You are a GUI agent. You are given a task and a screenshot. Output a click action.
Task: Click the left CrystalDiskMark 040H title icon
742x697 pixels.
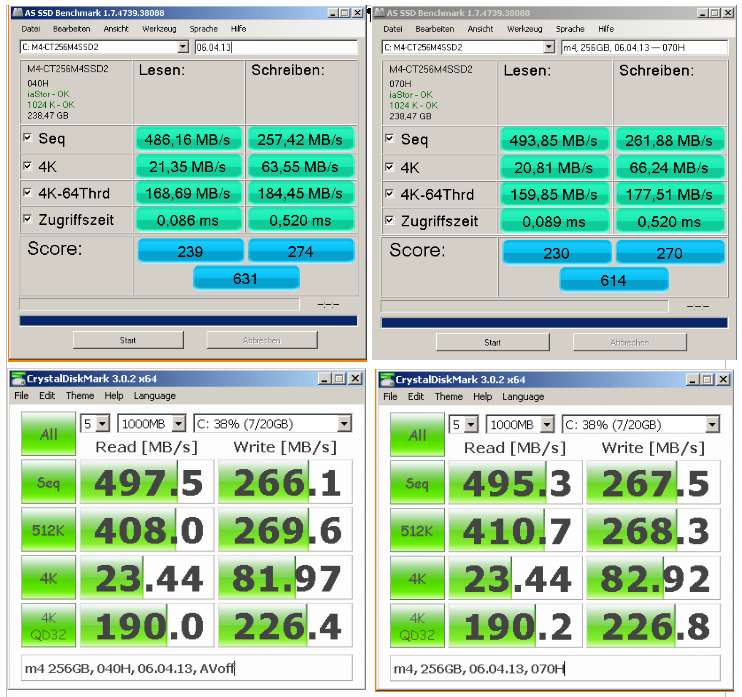click(18, 379)
